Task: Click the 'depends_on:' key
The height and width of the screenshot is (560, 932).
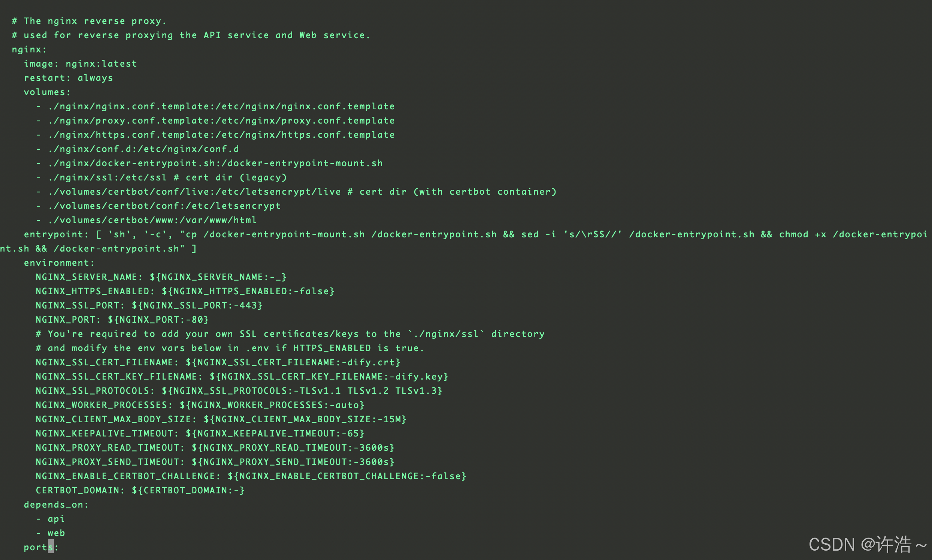Action: pos(56,505)
